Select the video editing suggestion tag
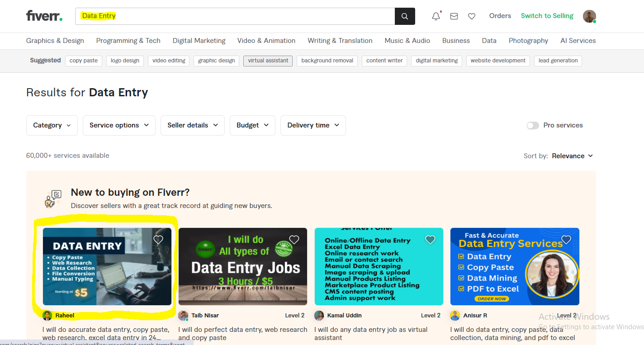644x345 pixels. (x=169, y=61)
